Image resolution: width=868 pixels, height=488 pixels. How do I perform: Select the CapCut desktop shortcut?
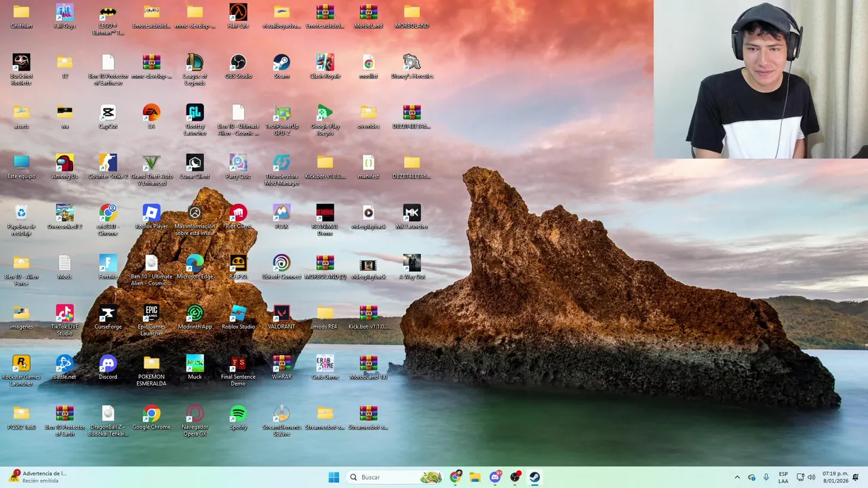point(108,117)
